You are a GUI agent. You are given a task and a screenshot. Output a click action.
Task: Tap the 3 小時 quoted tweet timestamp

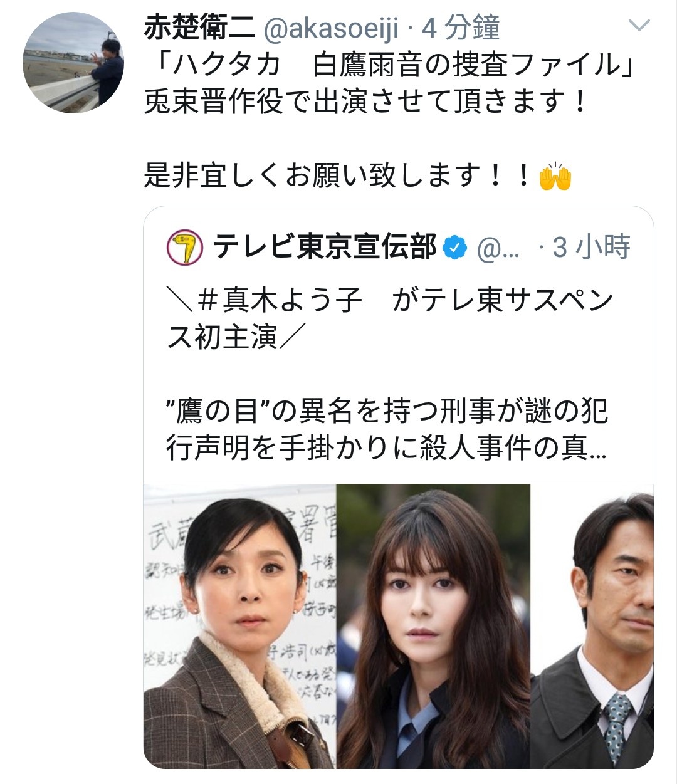[591, 248]
